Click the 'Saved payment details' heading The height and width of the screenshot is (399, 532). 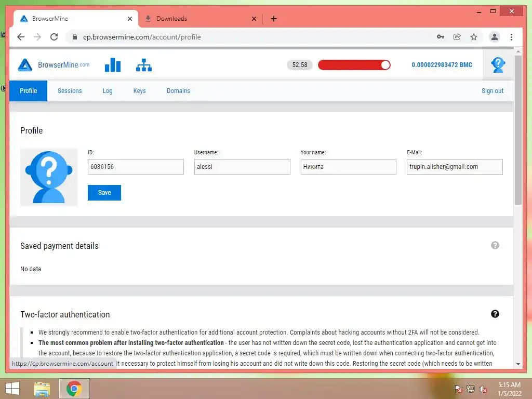point(59,246)
